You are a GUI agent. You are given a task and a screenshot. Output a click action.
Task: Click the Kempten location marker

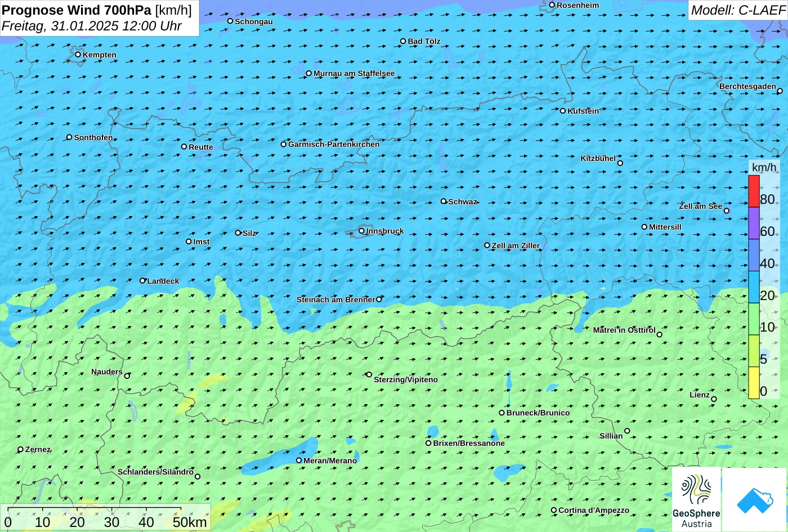click(78, 55)
